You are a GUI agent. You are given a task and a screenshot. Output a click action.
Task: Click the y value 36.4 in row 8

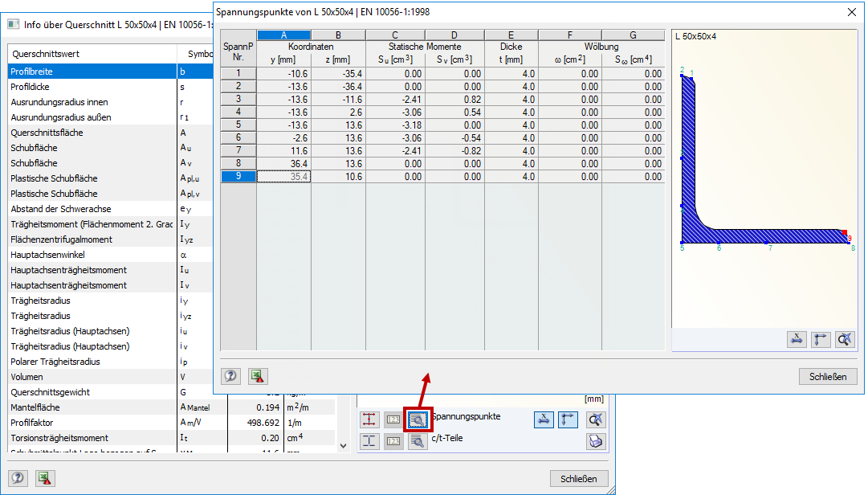point(283,163)
